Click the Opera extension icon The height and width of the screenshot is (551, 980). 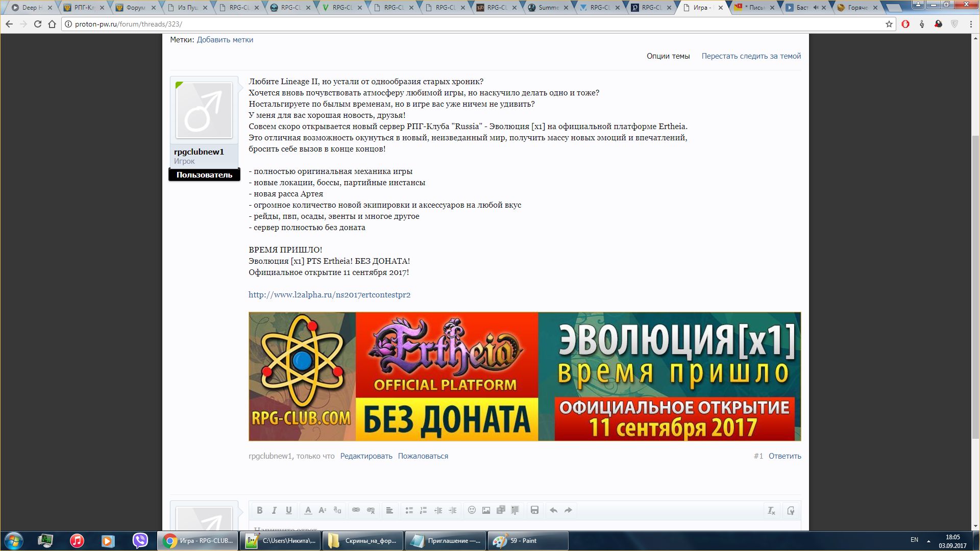[x=905, y=24]
